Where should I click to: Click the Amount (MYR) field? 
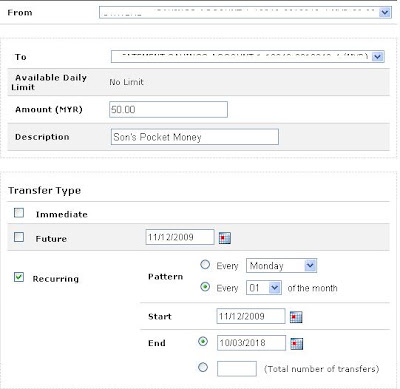[x=168, y=109]
